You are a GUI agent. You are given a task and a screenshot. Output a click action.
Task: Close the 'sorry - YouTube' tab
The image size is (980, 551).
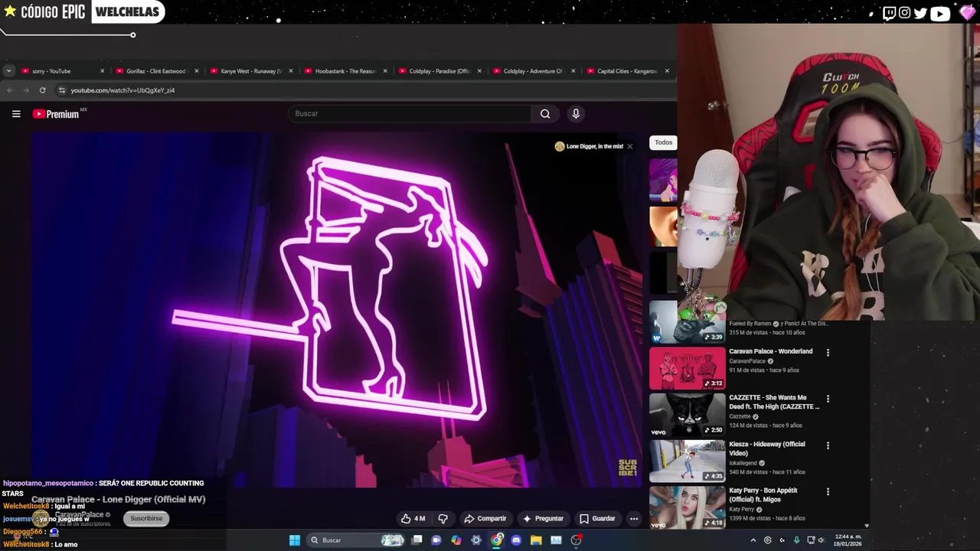click(102, 71)
